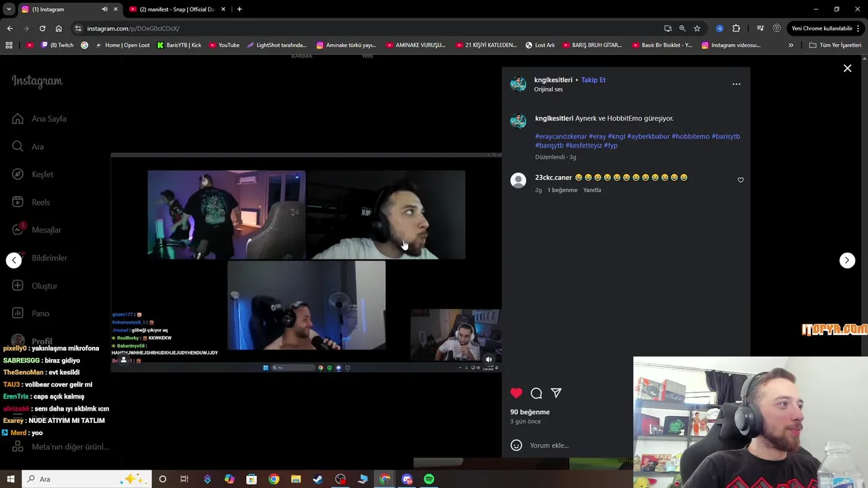Open the 23ckc.caner commenter username
This screenshot has width=868, height=488.
[553, 178]
